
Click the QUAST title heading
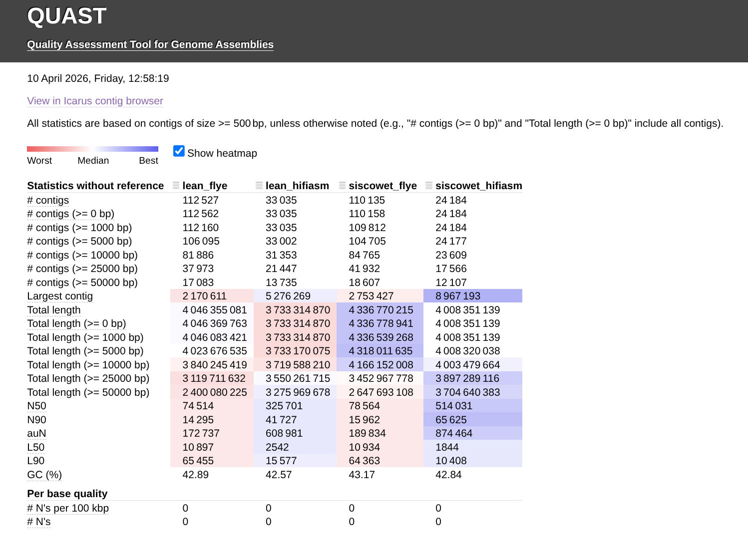[66, 16]
